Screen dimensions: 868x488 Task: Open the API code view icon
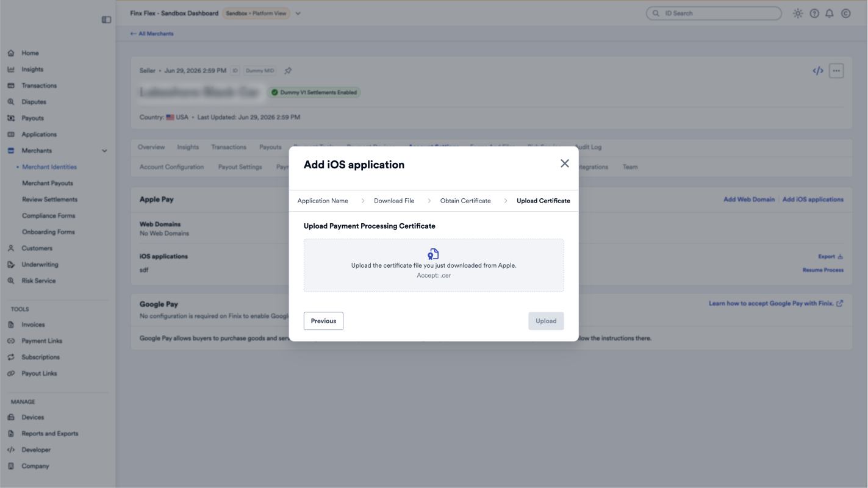point(818,71)
